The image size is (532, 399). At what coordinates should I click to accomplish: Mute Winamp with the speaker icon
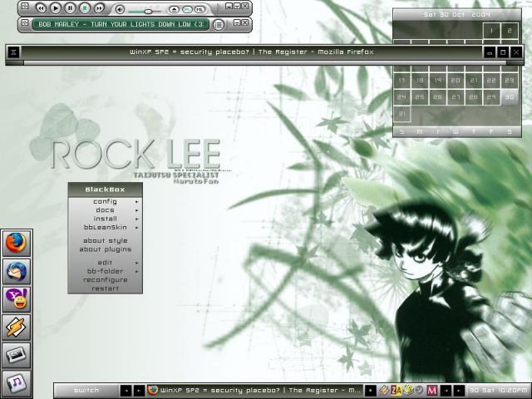(x=120, y=9)
